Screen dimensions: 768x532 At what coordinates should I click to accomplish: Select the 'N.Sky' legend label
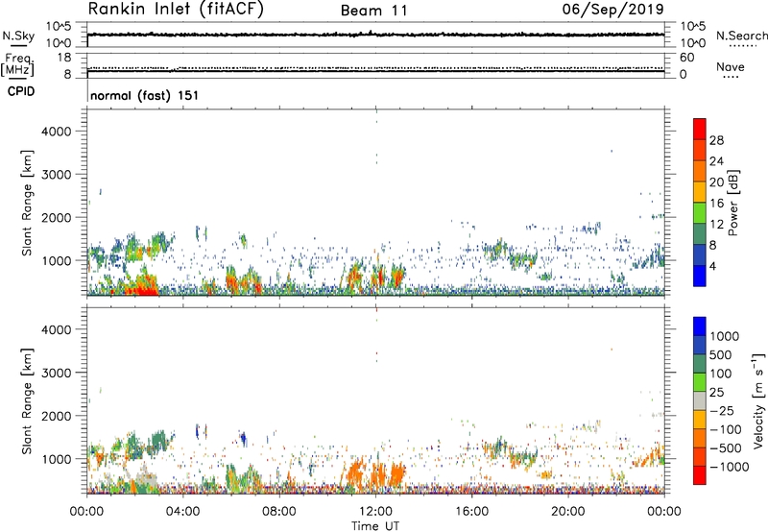coord(18,36)
